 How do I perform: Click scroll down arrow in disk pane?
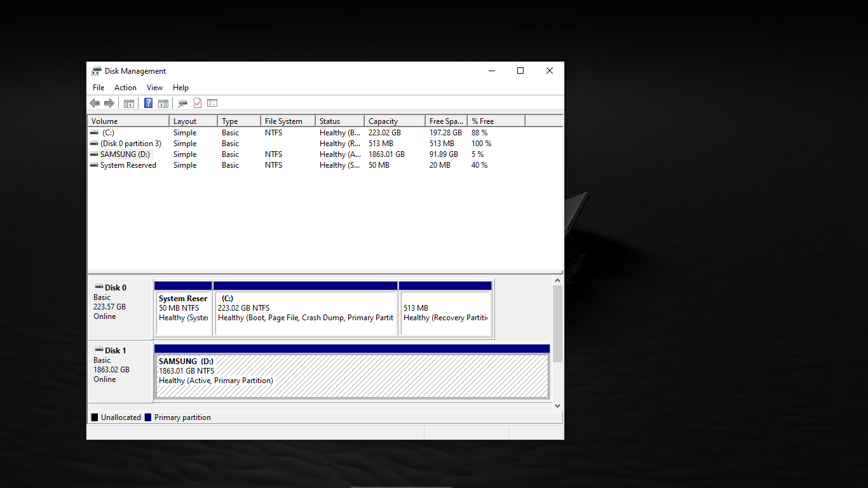[557, 405]
